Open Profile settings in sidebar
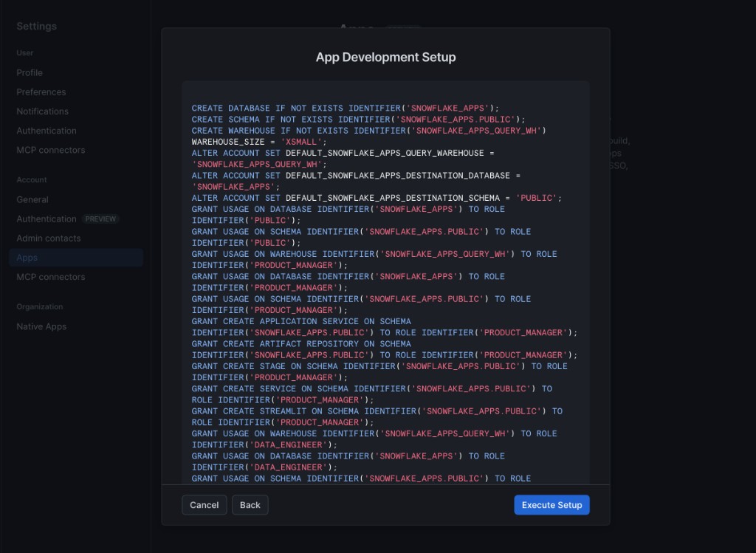The height and width of the screenshot is (553, 756). (x=30, y=73)
